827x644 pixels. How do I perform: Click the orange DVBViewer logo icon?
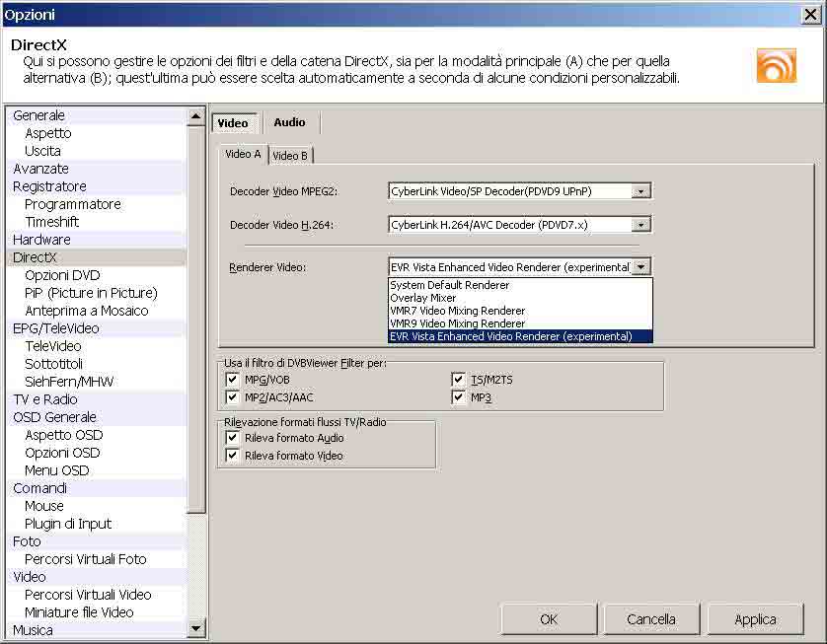[x=776, y=64]
